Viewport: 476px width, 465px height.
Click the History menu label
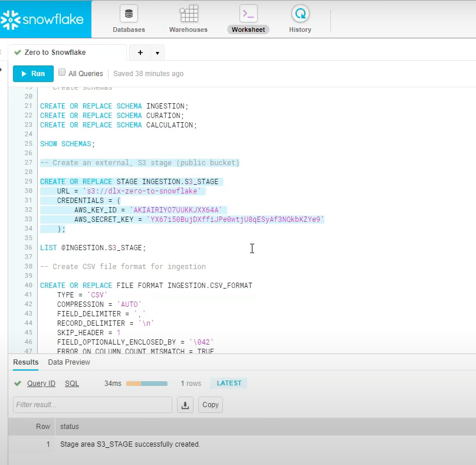[x=300, y=30]
